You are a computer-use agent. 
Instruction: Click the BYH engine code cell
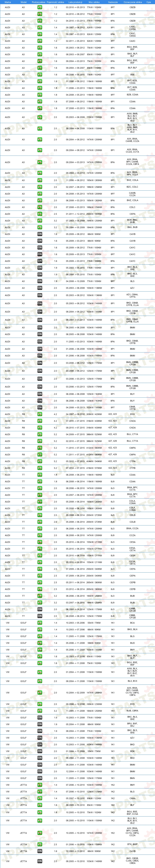pyautogui.click(x=132, y=414)
